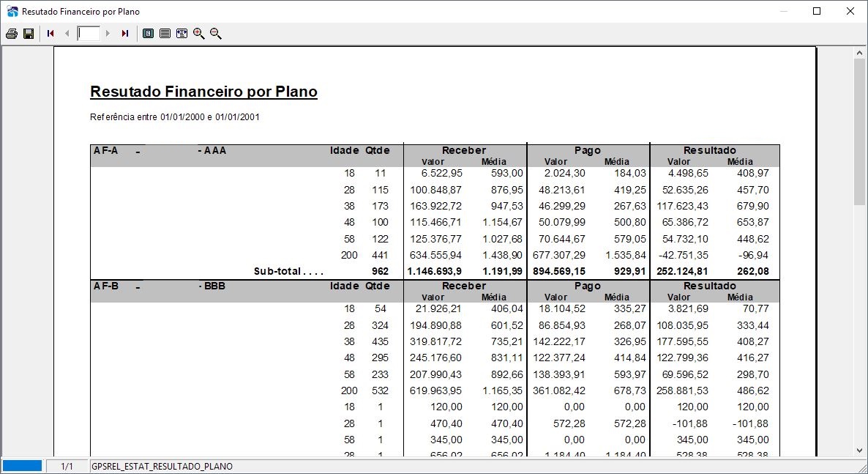Click the vertical scrollbar down arrow

tap(859, 451)
